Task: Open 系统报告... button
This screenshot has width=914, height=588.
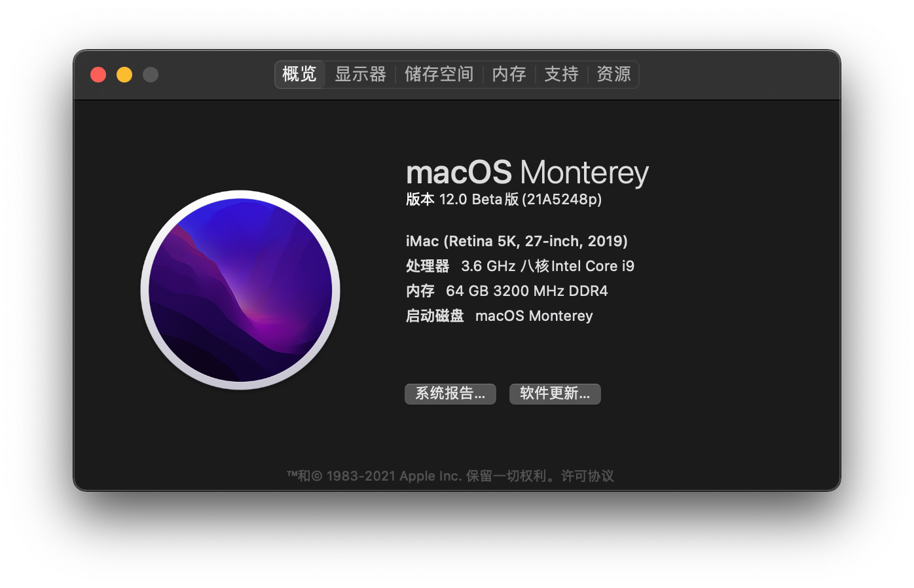Action: [450, 394]
